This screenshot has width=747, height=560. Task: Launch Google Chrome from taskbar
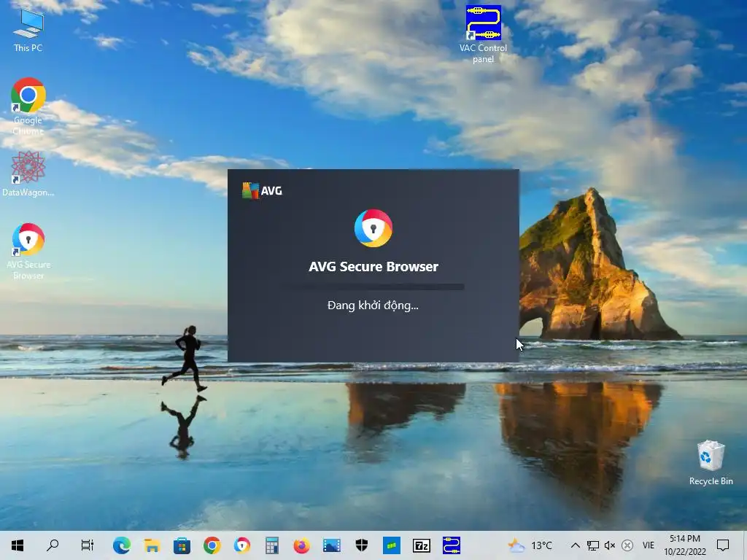[212, 545]
